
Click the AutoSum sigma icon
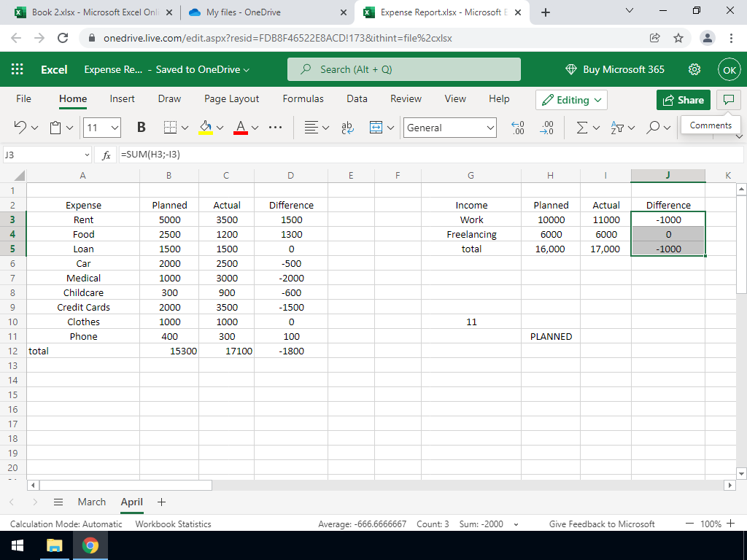[582, 128]
